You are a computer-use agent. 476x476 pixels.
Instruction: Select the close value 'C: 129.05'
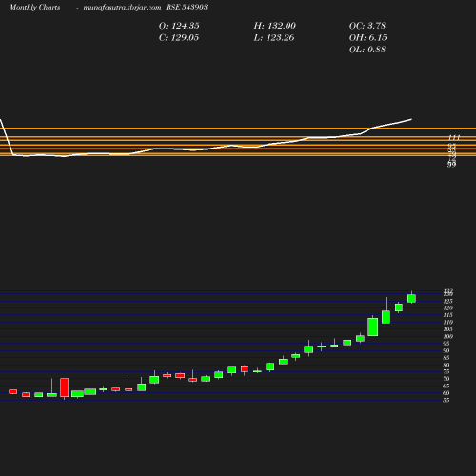179,38
